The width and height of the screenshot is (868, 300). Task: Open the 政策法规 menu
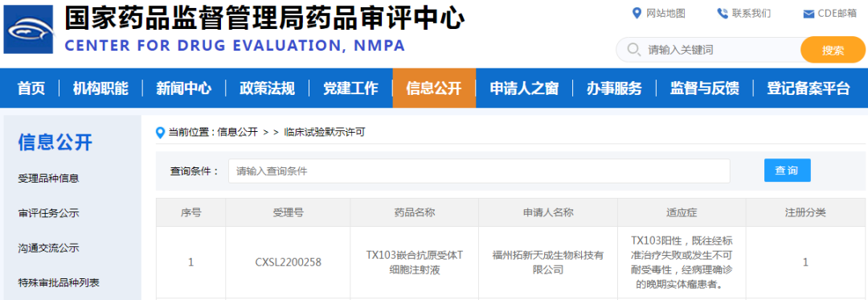tap(267, 88)
